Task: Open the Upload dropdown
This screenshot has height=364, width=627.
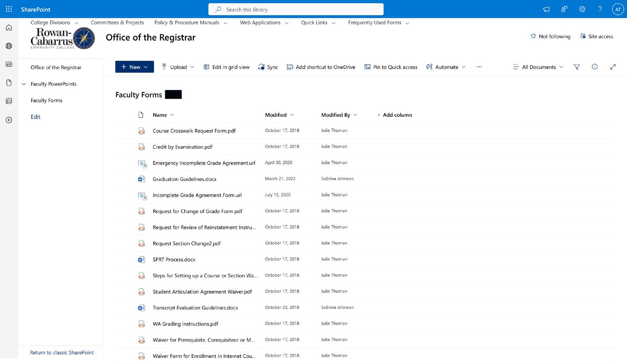Action: pos(178,67)
